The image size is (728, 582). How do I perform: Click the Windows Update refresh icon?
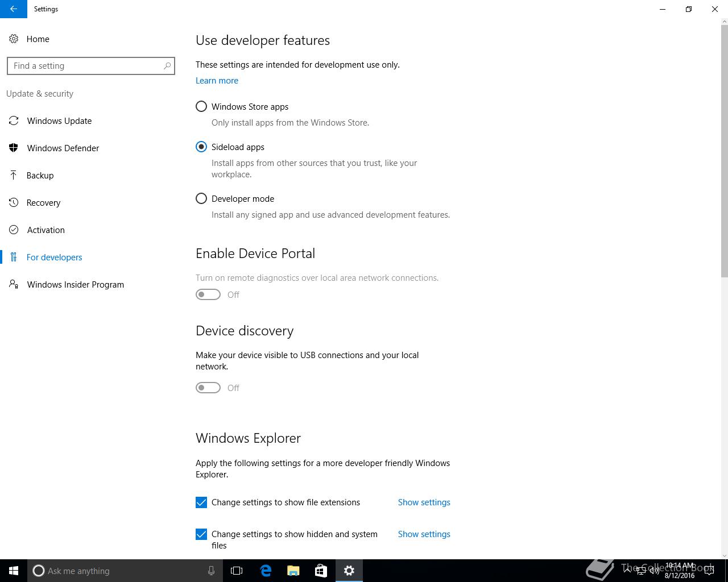14,120
